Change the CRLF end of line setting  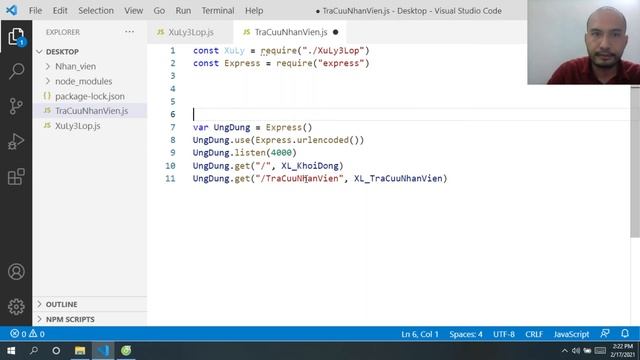coord(534,334)
